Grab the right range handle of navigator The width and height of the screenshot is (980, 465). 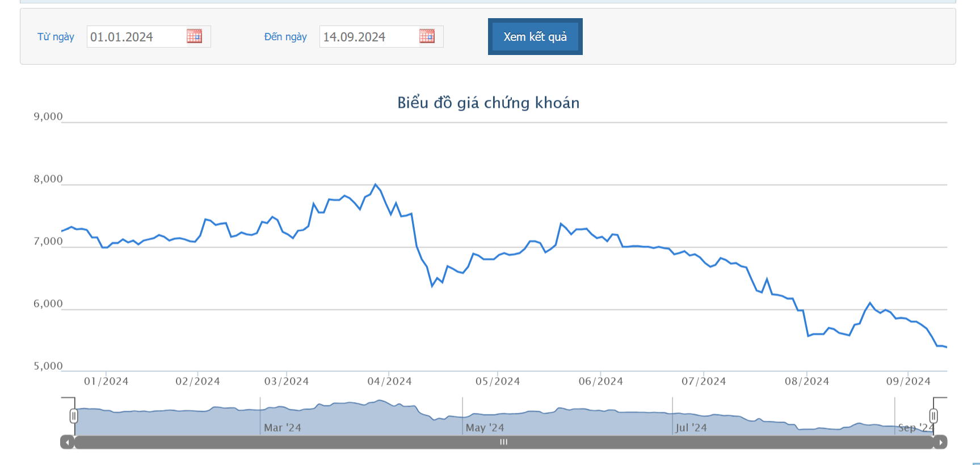click(933, 416)
